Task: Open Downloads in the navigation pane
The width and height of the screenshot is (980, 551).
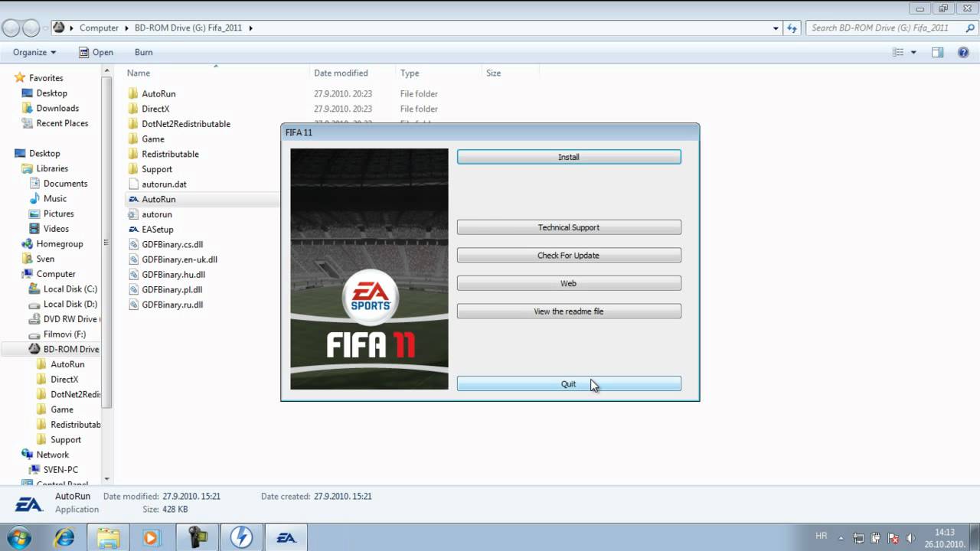Action: (x=57, y=108)
